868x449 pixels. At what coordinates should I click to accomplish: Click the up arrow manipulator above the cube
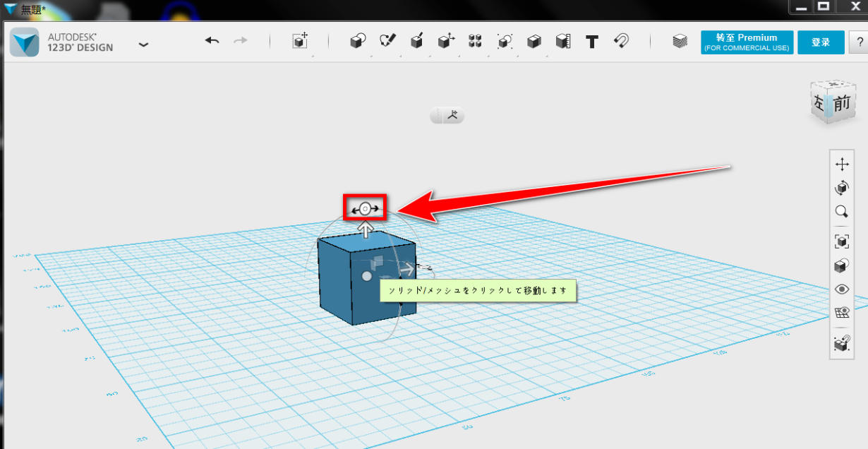tap(366, 229)
